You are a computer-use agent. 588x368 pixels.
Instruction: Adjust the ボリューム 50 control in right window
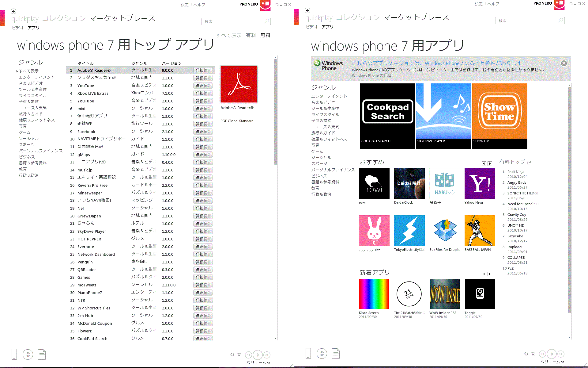click(x=552, y=362)
